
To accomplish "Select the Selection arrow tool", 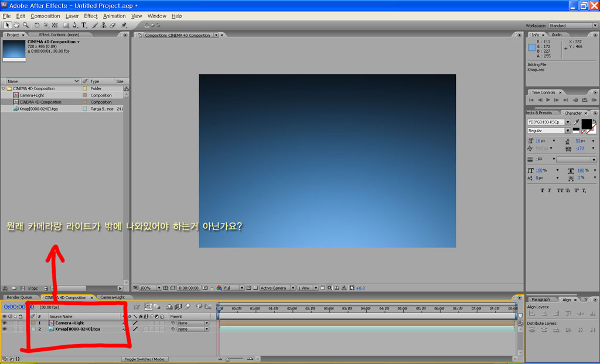I will [x=7, y=25].
